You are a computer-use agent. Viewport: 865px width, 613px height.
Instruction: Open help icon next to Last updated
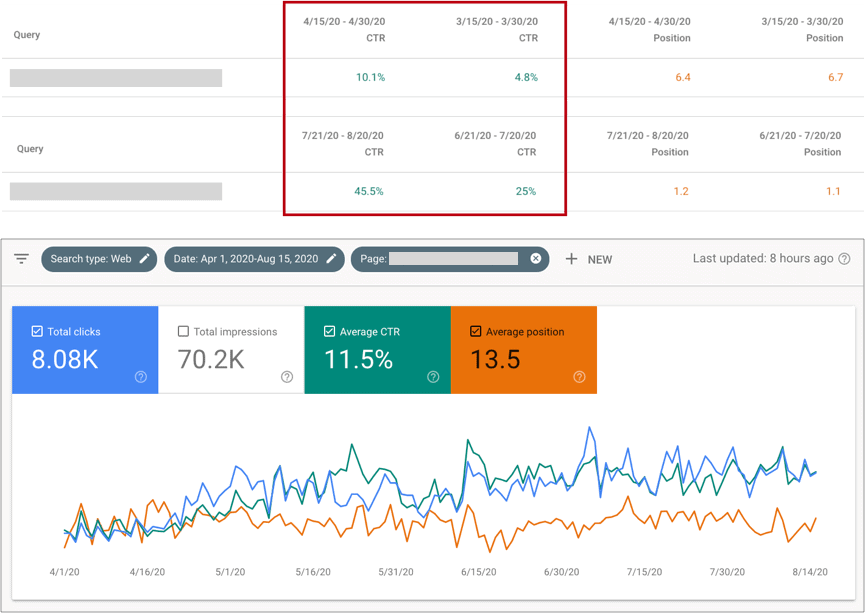(845, 259)
